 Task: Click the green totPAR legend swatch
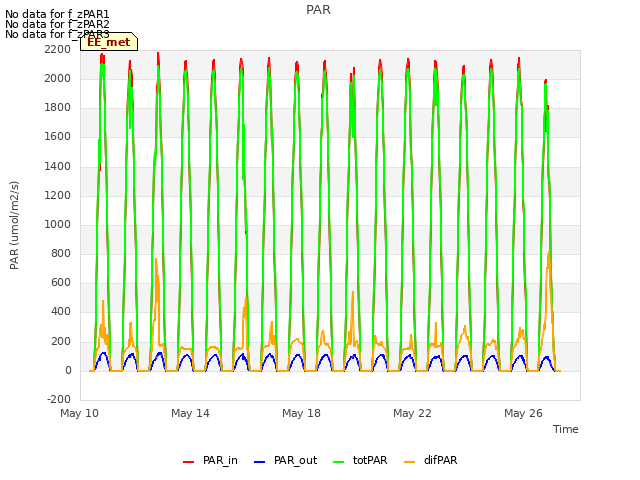(x=338, y=462)
